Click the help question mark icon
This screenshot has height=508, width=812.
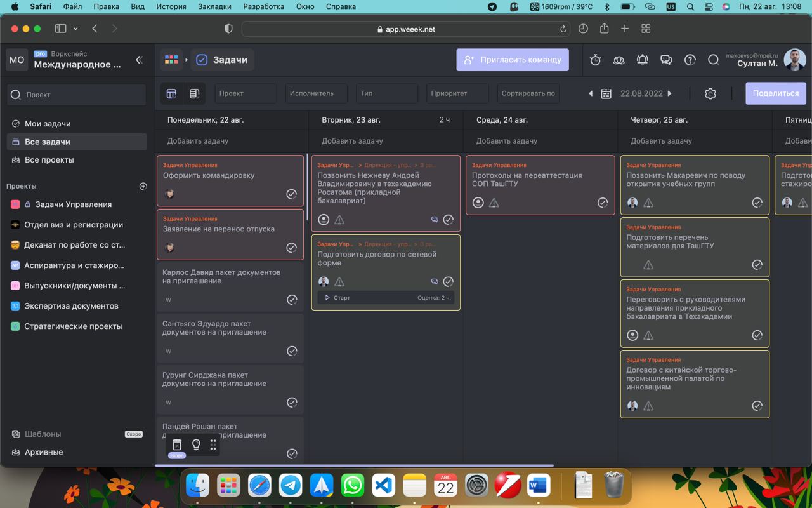coord(690,60)
